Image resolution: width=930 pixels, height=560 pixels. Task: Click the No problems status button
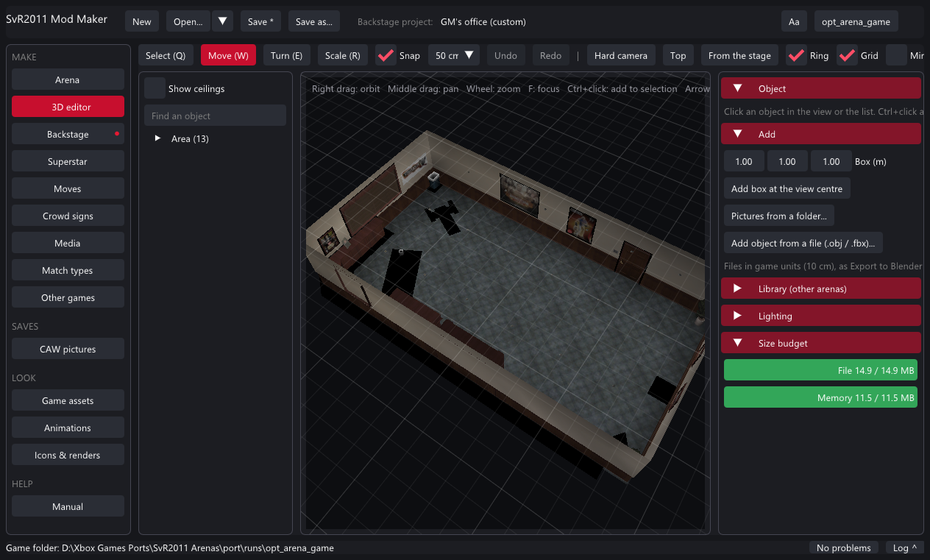pyautogui.click(x=844, y=547)
